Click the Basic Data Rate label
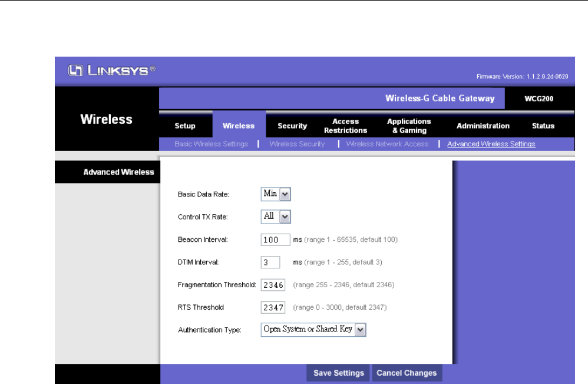The height and width of the screenshot is (384, 588). pyautogui.click(x=203, y=195)
